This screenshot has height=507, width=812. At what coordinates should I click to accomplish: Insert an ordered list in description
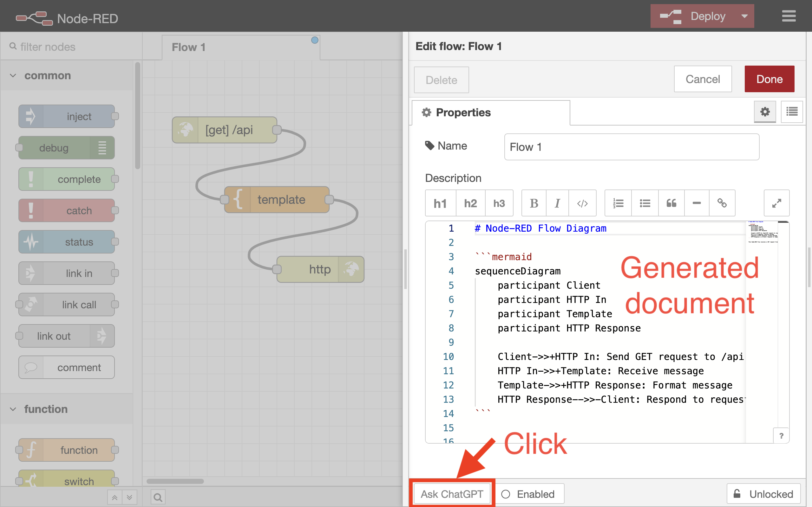[618, 203]
